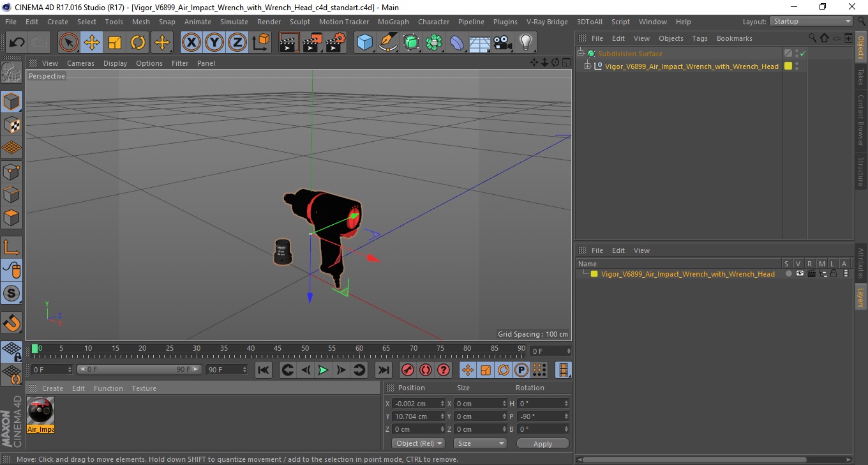Open the Objects panel Tags menu
This screenshot has width=868, height=465.
click(700, 38)
